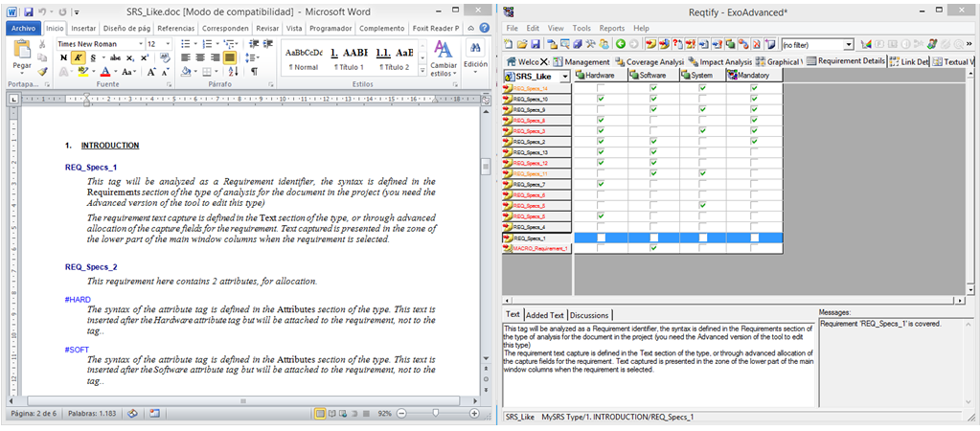Open Archivo menu in Word
Viewport: 980px width, 431px height.
click(24, 28)
